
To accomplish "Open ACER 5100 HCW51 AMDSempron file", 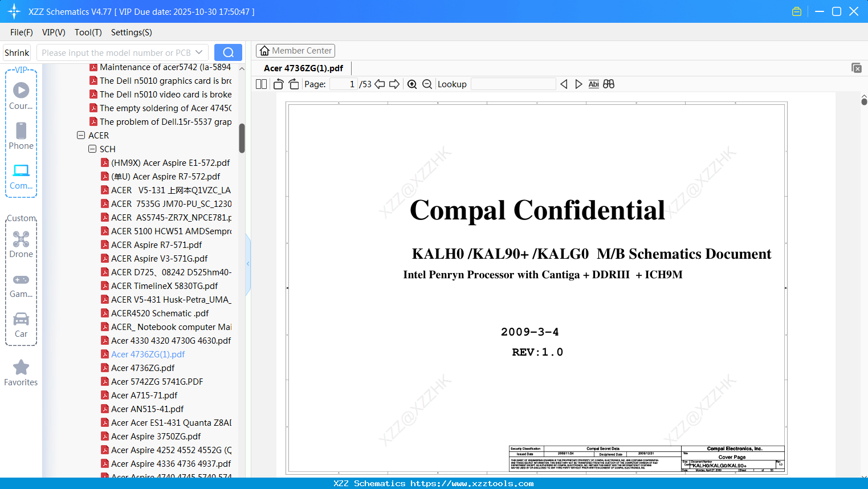I will click(x=166, y=231).
